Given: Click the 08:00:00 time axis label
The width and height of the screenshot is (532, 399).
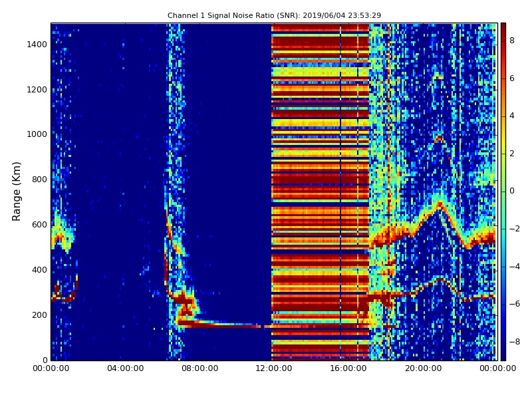Looking at the screenshot, I should 200,368.
